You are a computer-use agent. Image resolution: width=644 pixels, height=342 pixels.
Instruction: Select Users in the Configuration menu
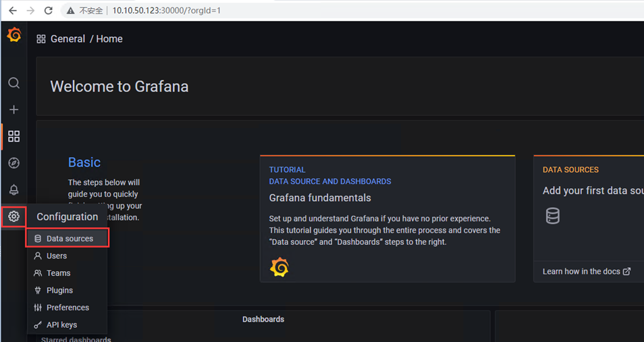pos(68,256)
